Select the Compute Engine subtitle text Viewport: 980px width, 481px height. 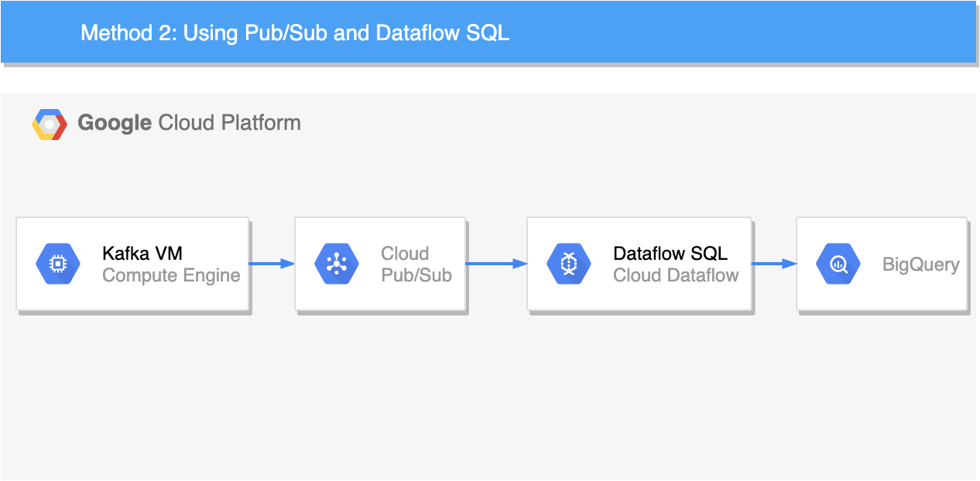(170, 275)
